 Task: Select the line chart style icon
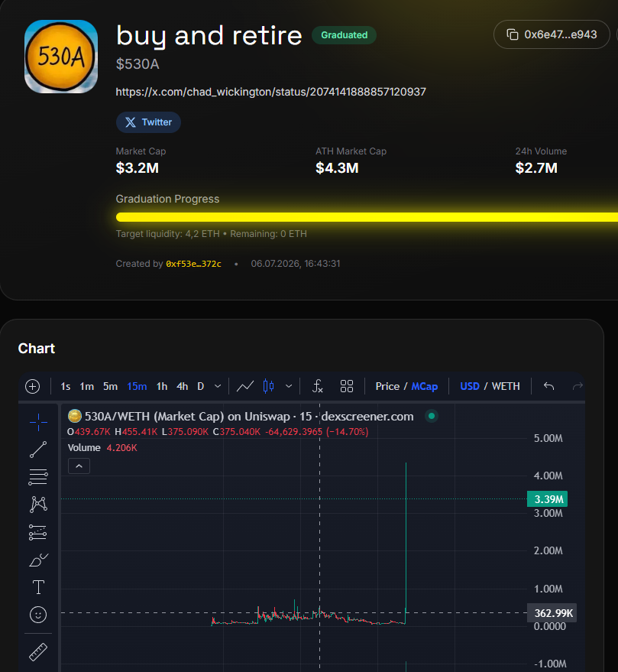[245, 386]
